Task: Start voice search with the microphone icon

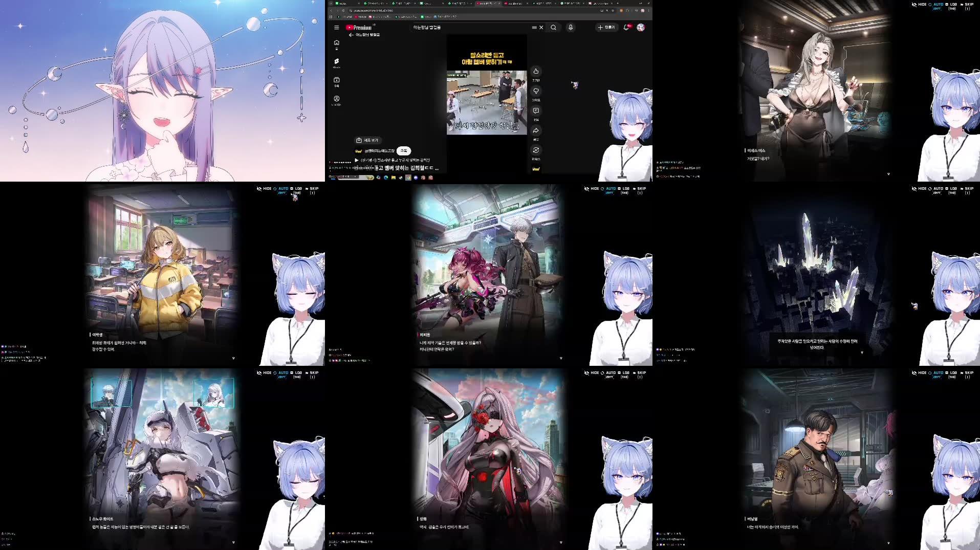Action: 571,28
